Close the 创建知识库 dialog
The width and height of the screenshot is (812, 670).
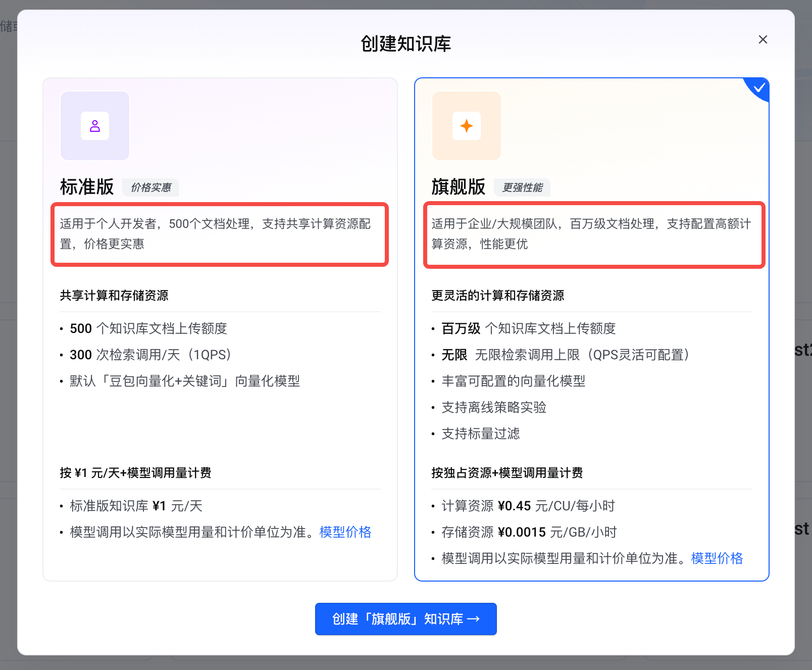[763, 39]
